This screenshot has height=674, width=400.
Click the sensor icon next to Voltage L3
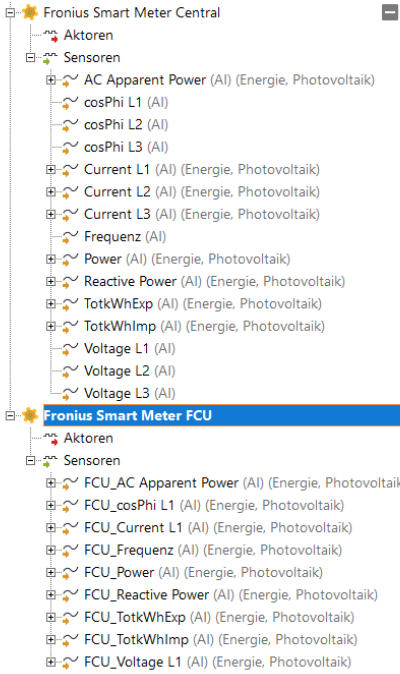[70, 393]
